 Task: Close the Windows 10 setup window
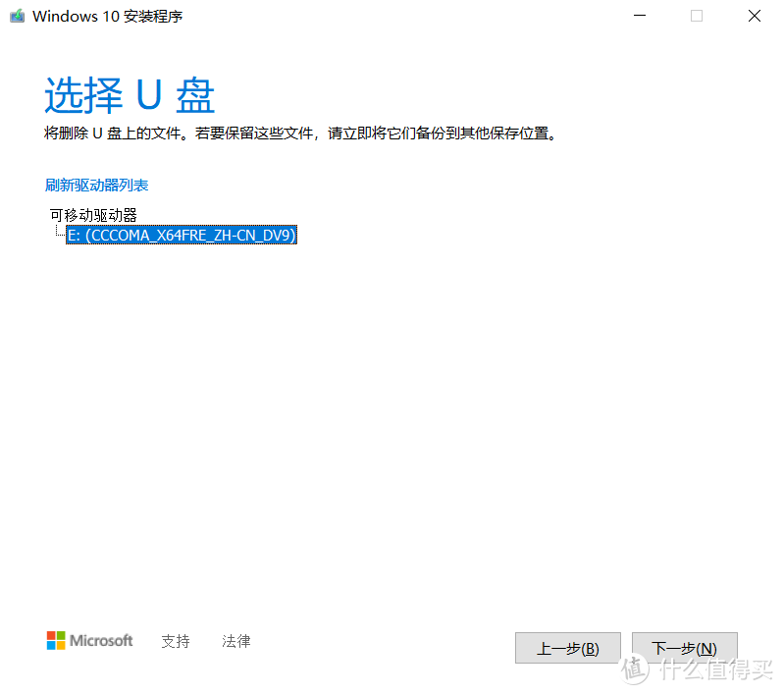(755, 16)
